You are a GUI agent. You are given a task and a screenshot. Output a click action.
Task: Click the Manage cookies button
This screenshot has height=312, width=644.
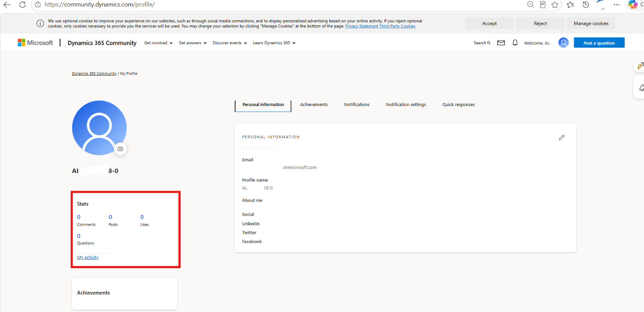(591, 24)
